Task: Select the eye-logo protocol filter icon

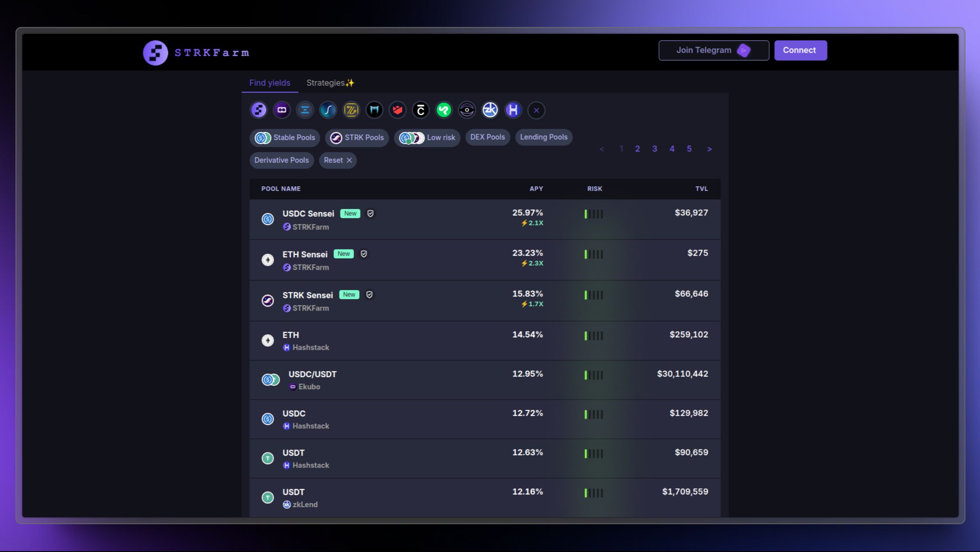Action: [x=467, y=110]
